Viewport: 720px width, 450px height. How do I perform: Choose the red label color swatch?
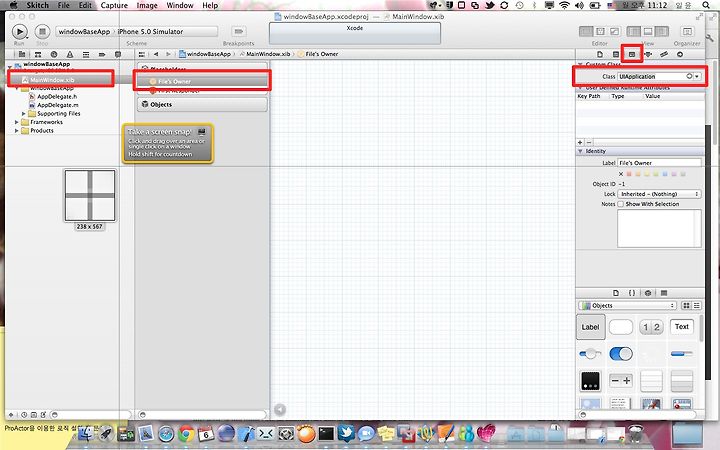[x=630, y=174]
